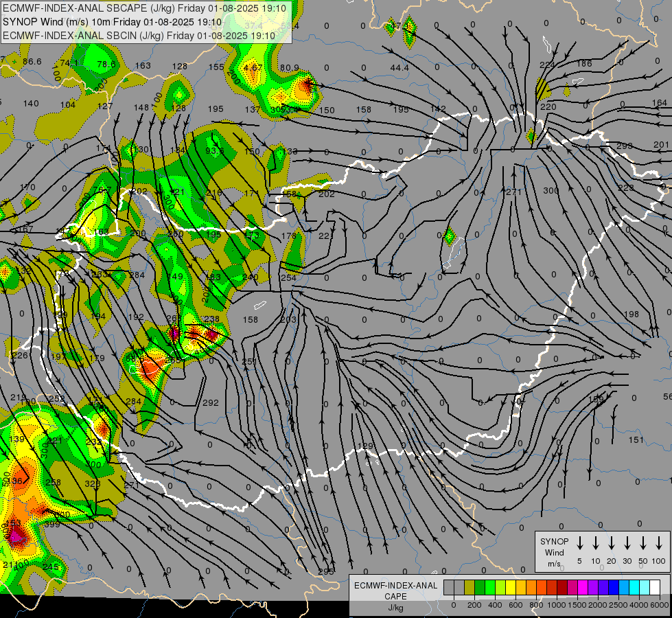
Task: Click the '2000' tick on CAPE color scale
Action: (597, 605)
